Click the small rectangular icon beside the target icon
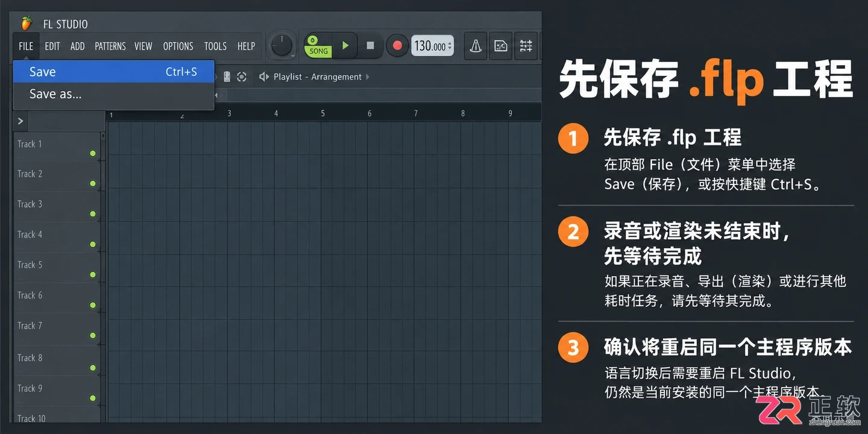This screenshot has height=434, width=868. point(227,77)
